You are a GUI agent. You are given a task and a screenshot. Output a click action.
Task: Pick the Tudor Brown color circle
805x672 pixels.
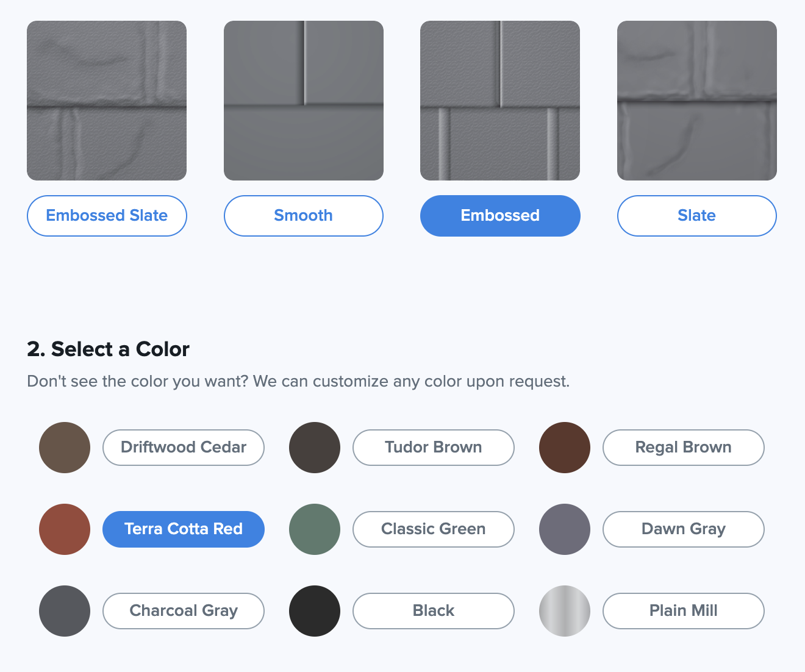point(315,448)
